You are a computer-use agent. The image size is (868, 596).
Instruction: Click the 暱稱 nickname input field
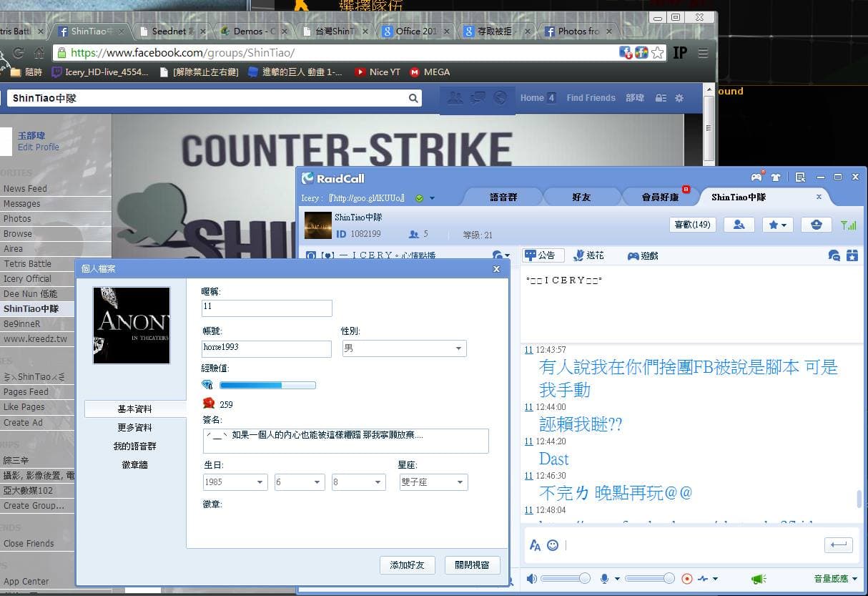(x=267, y=308)
